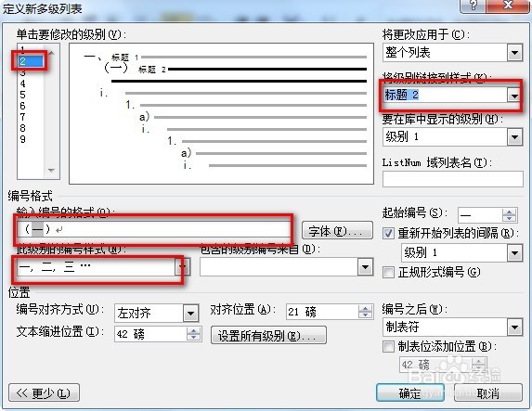Click the 对齐位置 value field
Screen dimensions: 532x411
tap(322, 312)
